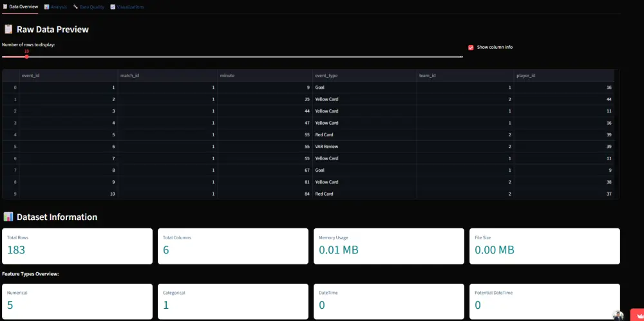Click the Raw Data Preview heading

tap(53, 30)
